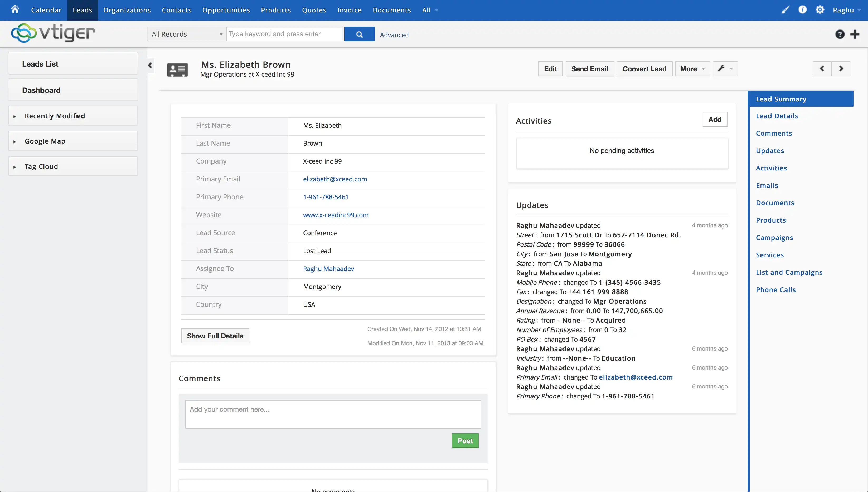Open the Send Email dialog
The image size is (868, 492).
[x=590, y=68]
